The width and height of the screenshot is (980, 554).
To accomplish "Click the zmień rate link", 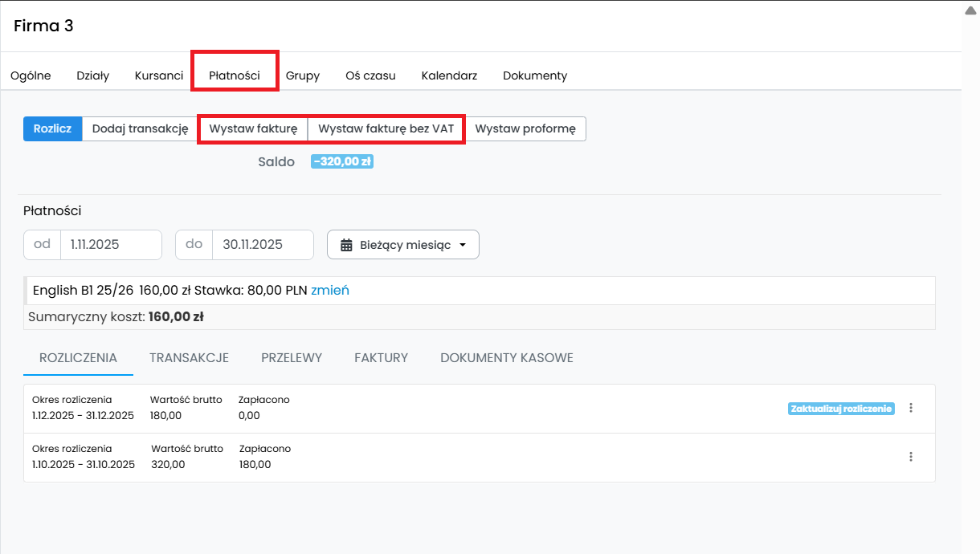I will (330, 291).
